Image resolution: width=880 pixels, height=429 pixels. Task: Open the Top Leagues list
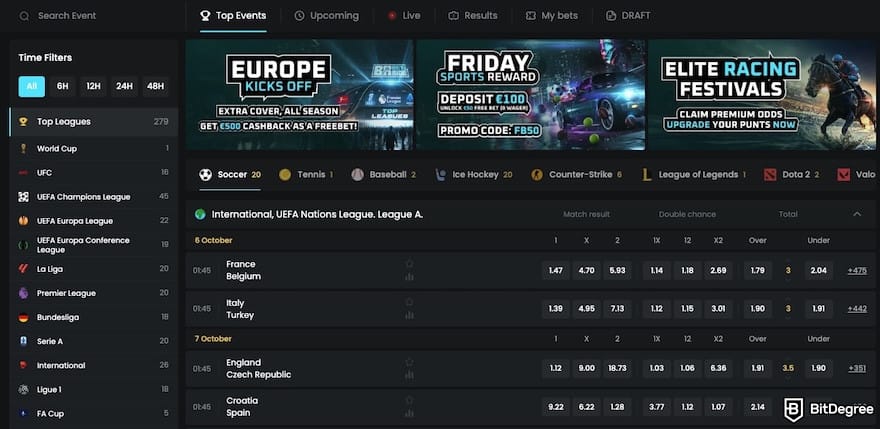coord(94,122)
